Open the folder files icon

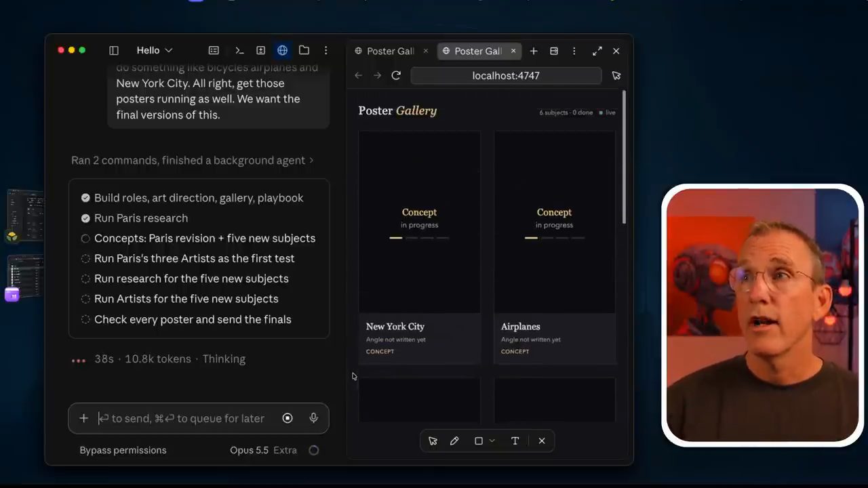tap(304, 50)
